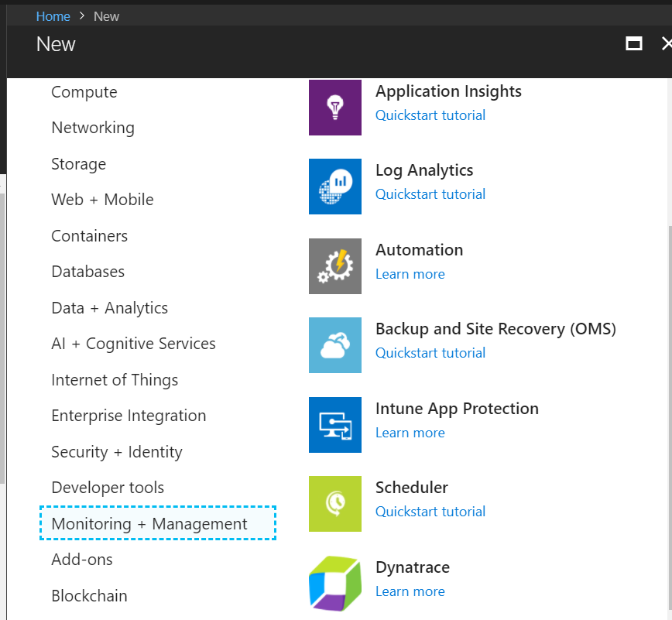
Task: Navigate to Home via breadcrumb
Action: [x=53, y=15]
